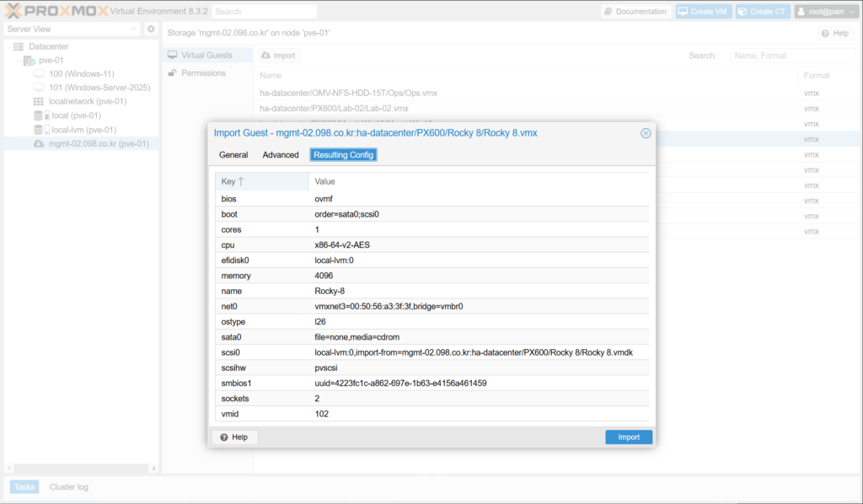Collapse the Datacenter tree node
The width and height of the screenshot is (863, 504).
tap(8, 46)
